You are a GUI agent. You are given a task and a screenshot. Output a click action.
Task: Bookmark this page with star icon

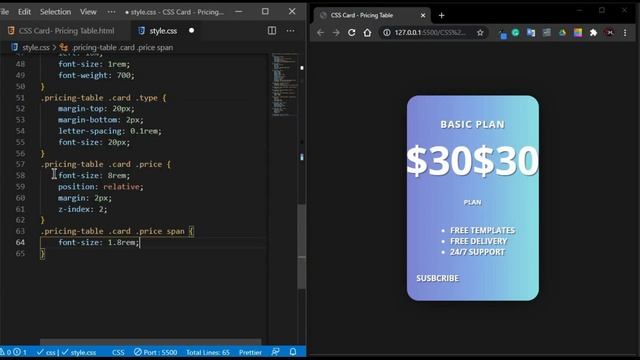[480, 33]
